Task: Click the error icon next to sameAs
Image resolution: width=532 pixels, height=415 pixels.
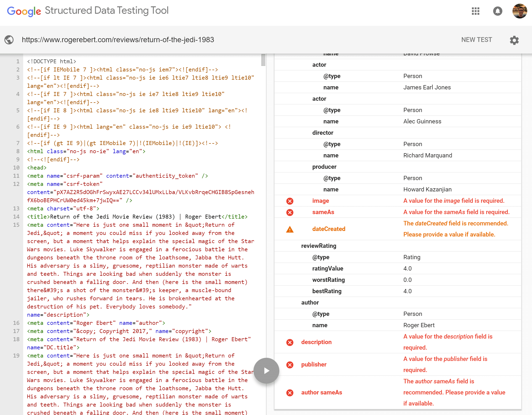Action: [290, 213]
